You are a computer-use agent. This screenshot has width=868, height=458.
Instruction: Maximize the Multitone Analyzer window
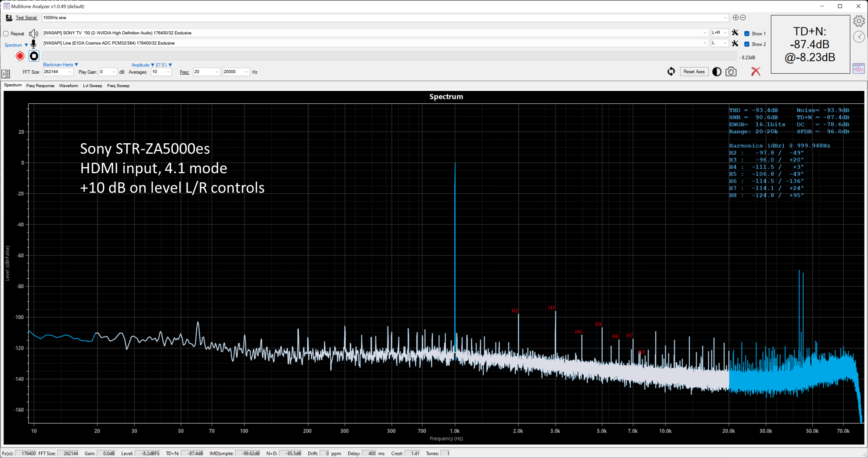(x=840, y=6)
